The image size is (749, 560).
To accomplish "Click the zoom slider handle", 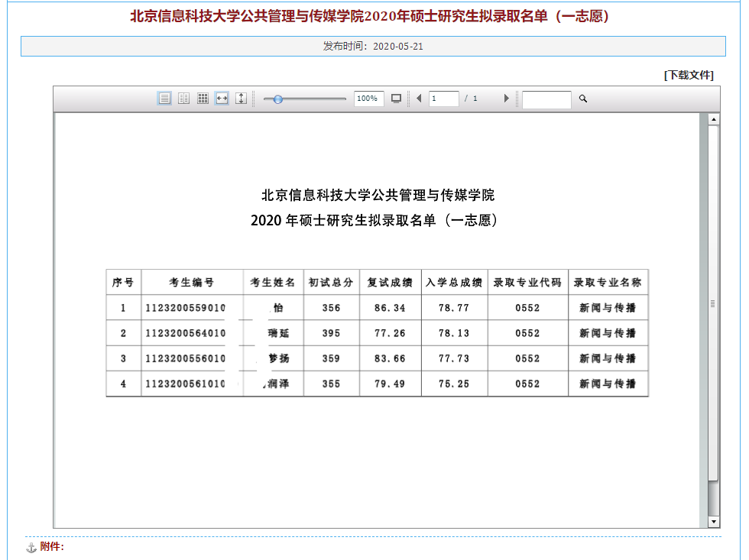I will point(278,99).
